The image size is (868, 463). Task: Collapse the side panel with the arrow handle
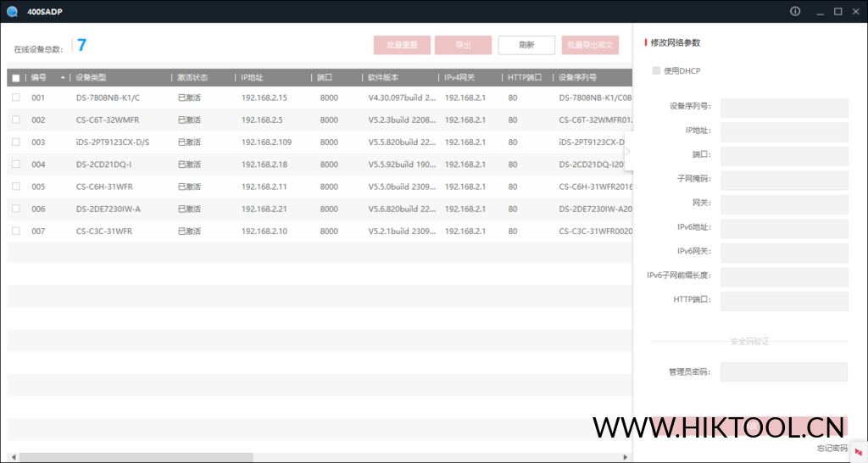pos(628,151)
